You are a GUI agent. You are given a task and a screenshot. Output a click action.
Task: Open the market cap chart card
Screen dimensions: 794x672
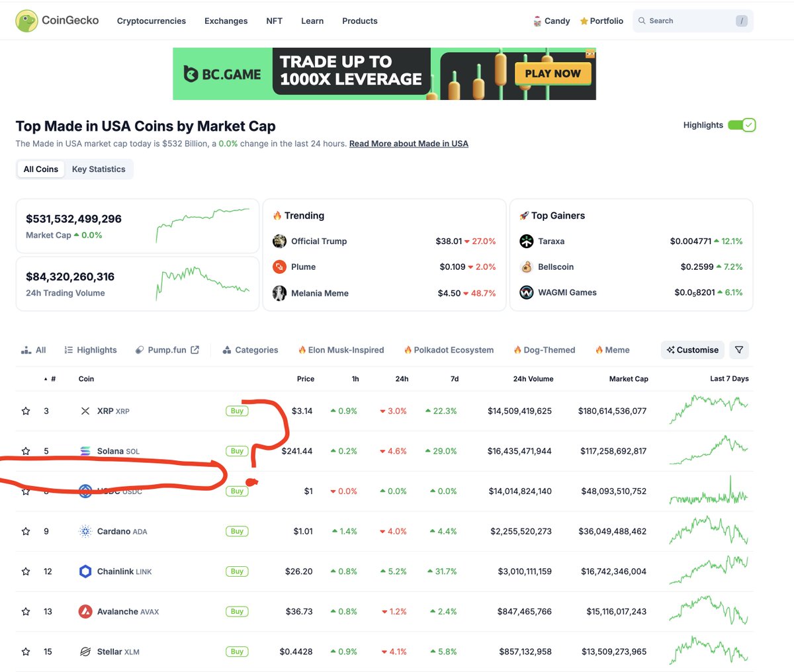click(138, 226)
